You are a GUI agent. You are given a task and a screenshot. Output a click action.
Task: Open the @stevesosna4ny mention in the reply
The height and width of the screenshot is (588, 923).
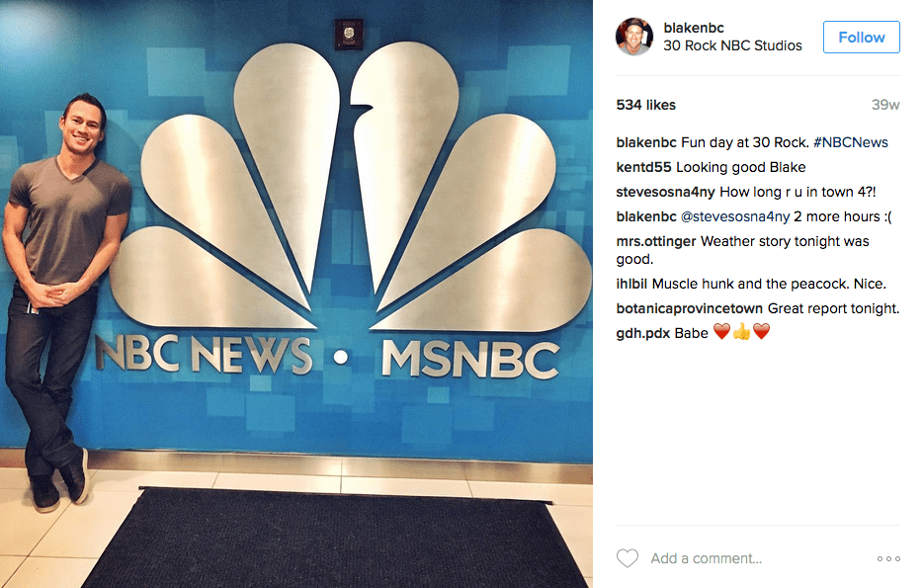[x=734, y=216]
